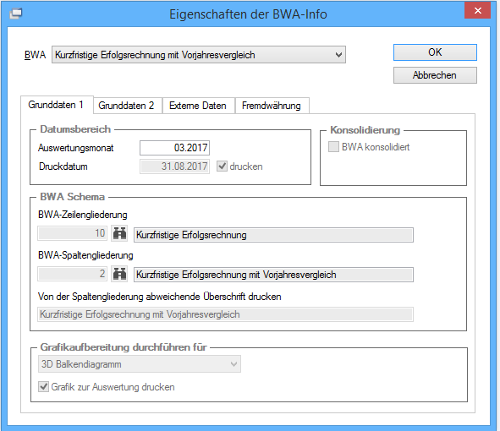Toggle the 'drucken' checkbox next to Druckdatum
Viewport: 500px width, 431px height.
(x=222, y=166)
